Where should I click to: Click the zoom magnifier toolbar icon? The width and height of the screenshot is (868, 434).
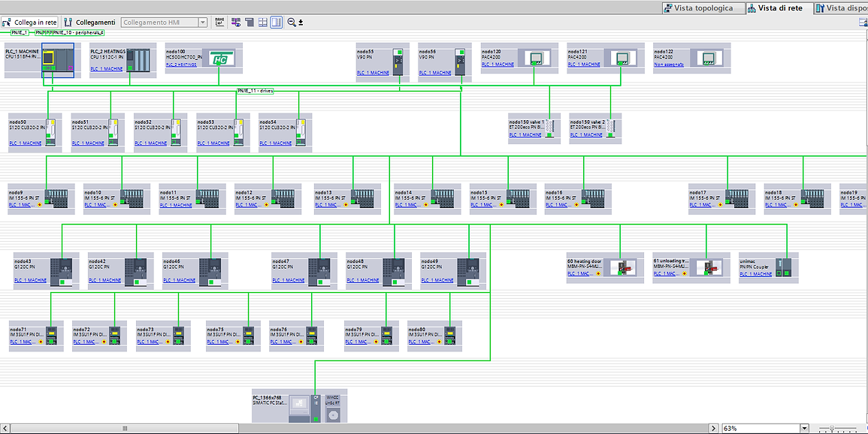pos(291,22)
